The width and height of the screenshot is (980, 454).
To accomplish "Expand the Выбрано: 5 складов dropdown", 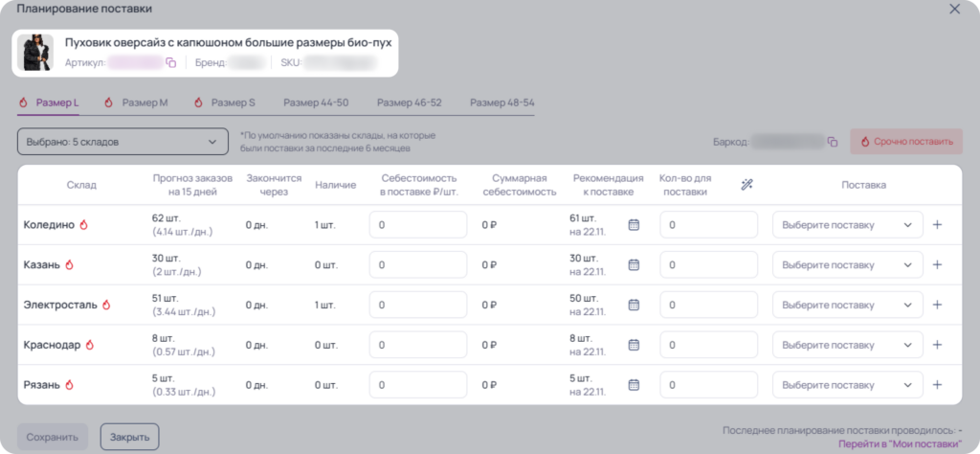I will [122, 142].
